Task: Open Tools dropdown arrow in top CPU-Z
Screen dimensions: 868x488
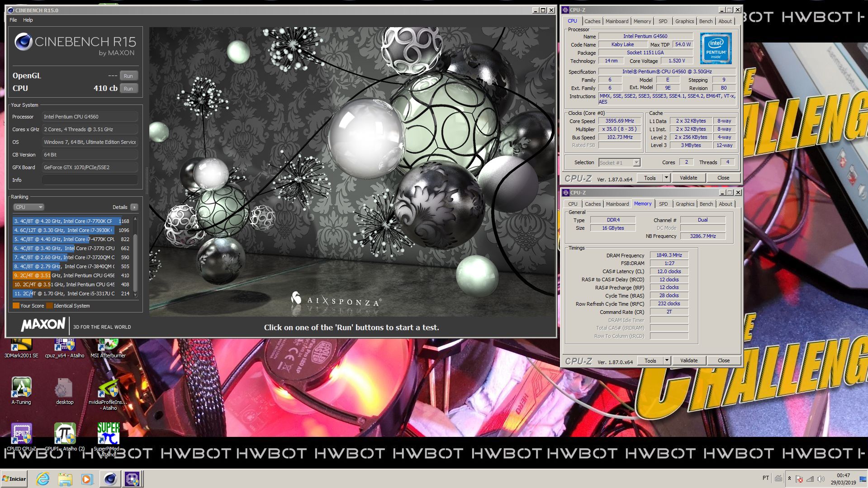Action: click(x=666, y=178)
